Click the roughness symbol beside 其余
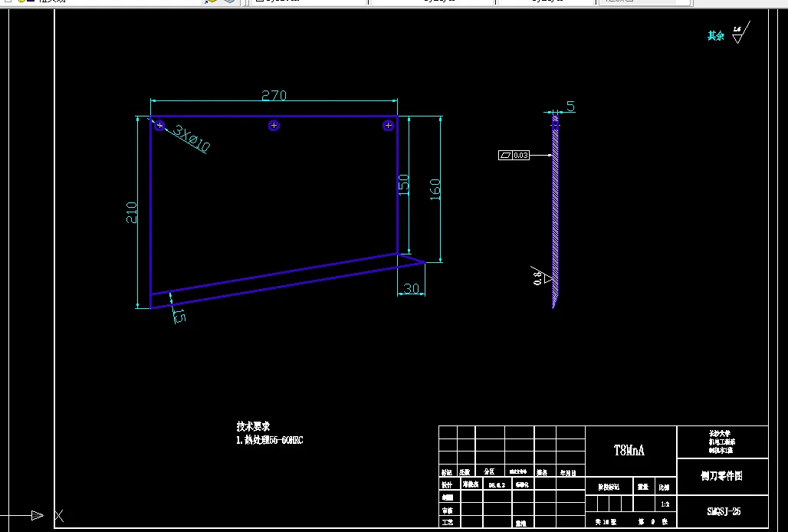Screen dimensions: 788x532 (740, 33)
